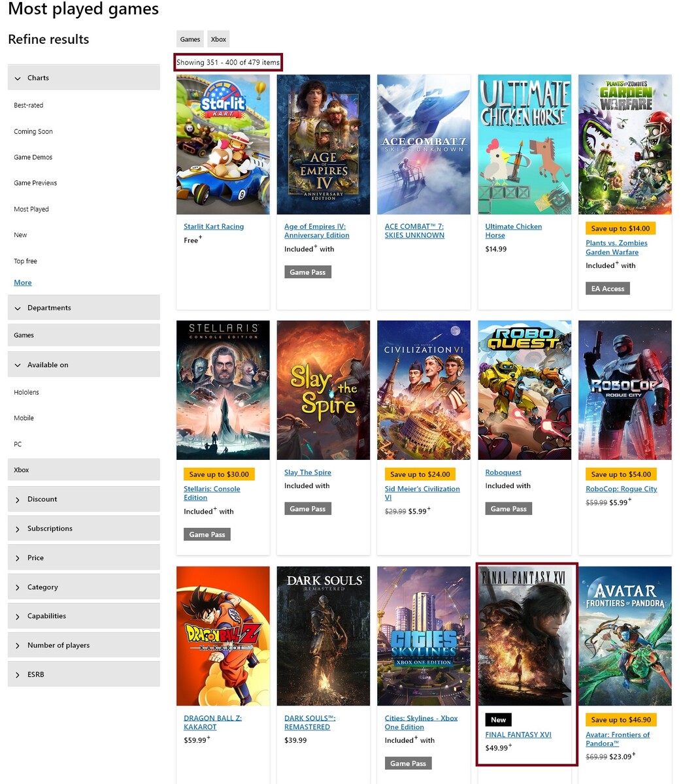Click Game Pass badge under Slay The Spire

click(x=308, y=509)
